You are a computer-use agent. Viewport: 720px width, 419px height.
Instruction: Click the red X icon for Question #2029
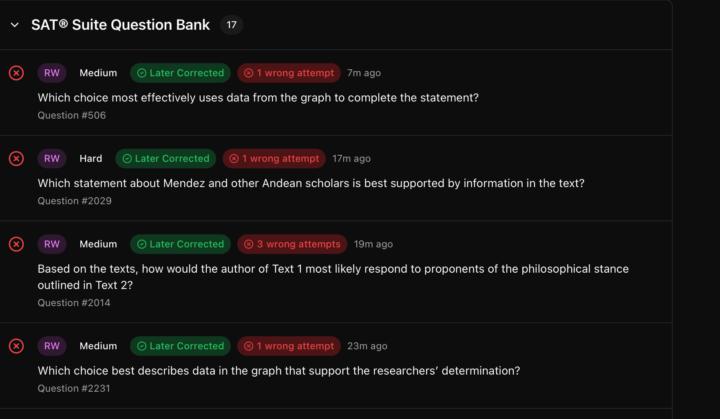16,158
